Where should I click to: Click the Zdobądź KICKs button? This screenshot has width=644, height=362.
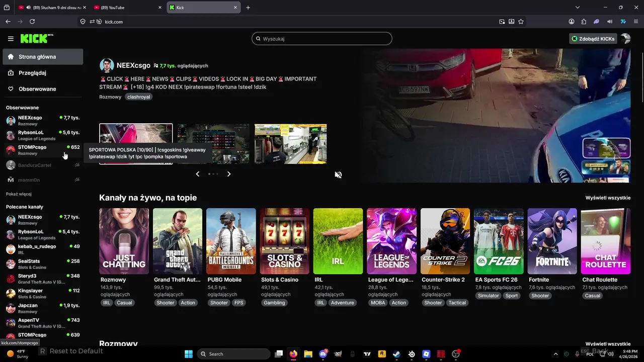[593, 39]
